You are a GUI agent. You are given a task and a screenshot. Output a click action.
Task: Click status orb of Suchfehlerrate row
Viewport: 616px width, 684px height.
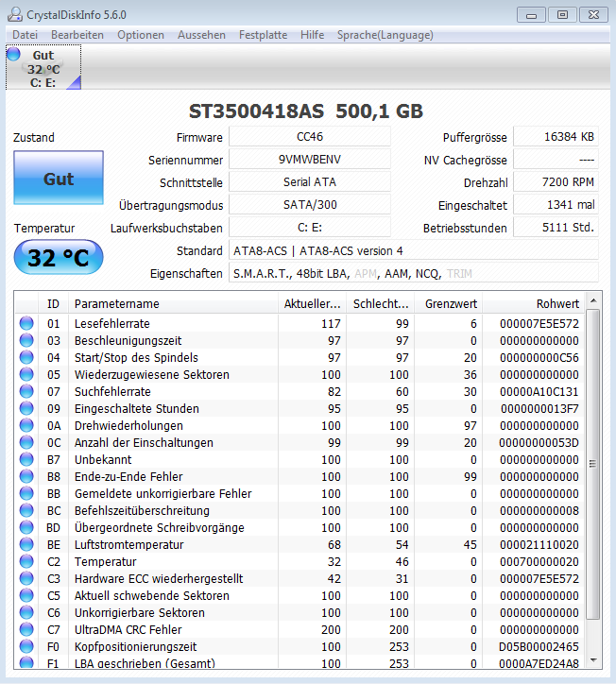pyautogui.click(x=26, y=391)
